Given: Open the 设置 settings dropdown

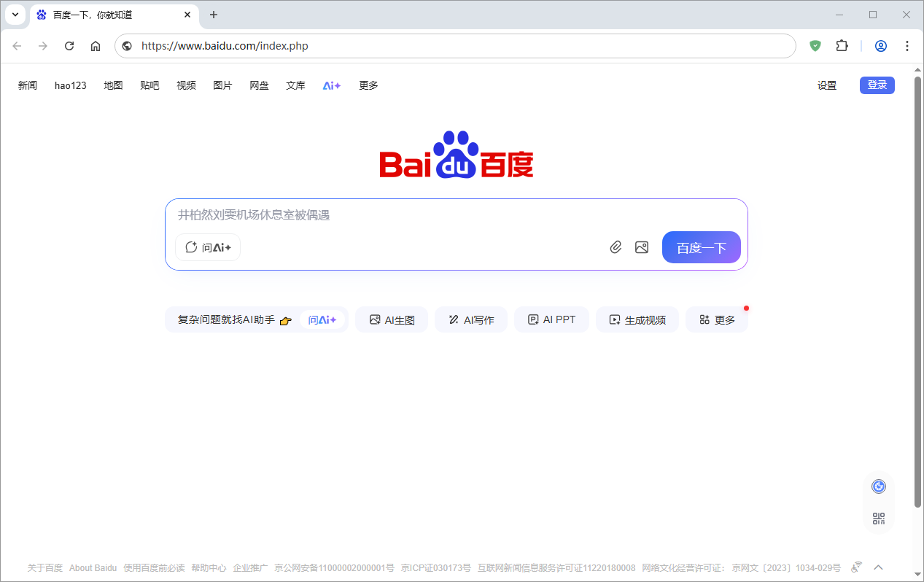Looking at the screenshot, I should pos(827,85).
